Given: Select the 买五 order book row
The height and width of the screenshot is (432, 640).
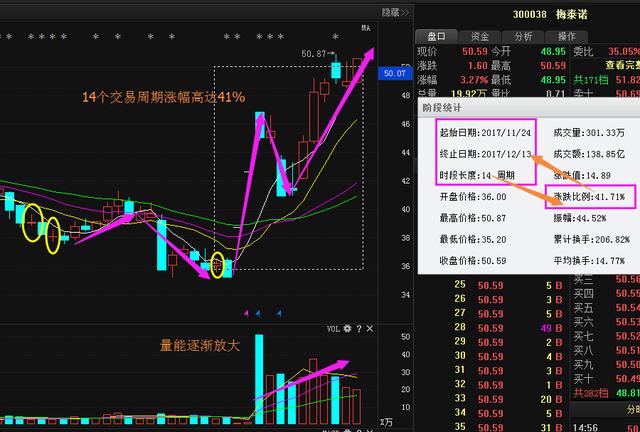Looking at the screenshot, I should click(x=607, y=308).
